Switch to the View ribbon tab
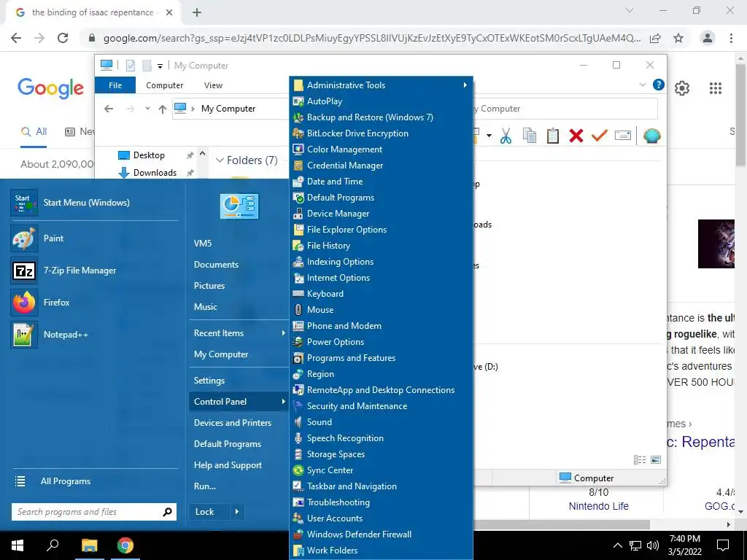747x560 pixels. point(213,85)
